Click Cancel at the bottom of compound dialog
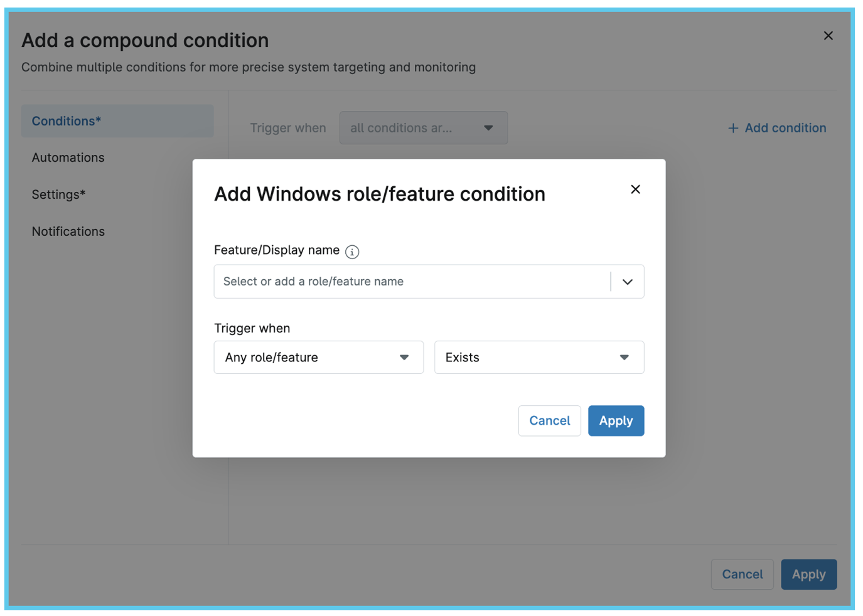The width and height of the screenshot is (863, 616). [x=742, y=574]
